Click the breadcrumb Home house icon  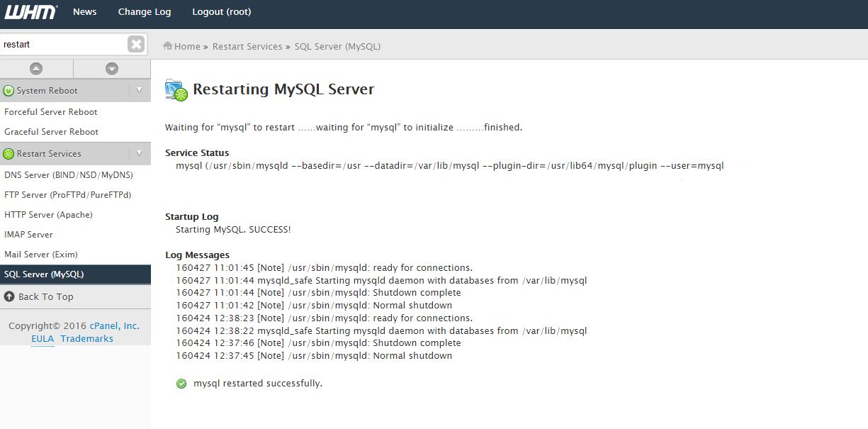168,46
